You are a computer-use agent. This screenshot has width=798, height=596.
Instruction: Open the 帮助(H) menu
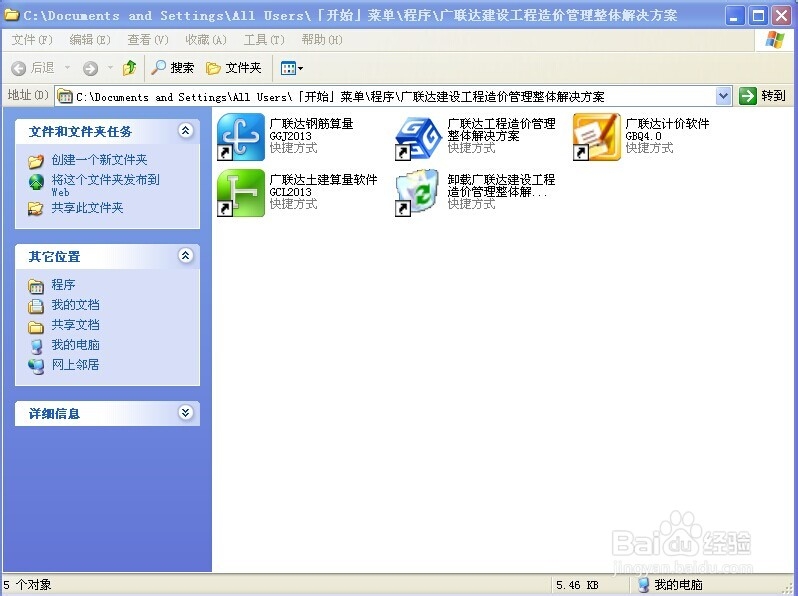(x=322, y=40)
